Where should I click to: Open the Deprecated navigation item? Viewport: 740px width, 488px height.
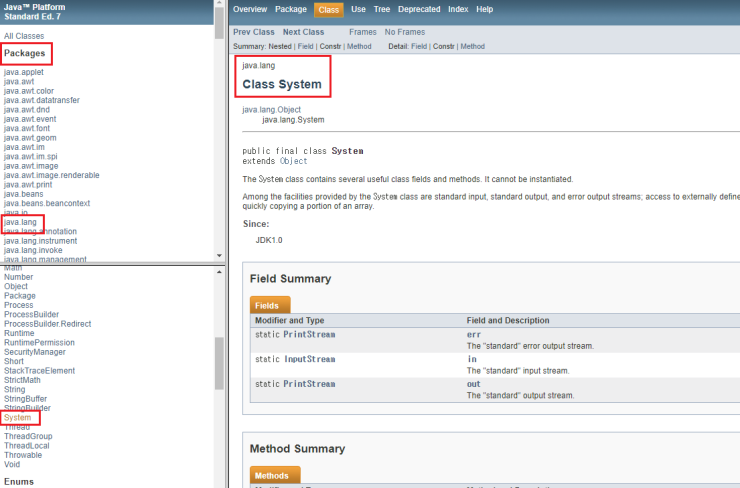click(419, 9)
